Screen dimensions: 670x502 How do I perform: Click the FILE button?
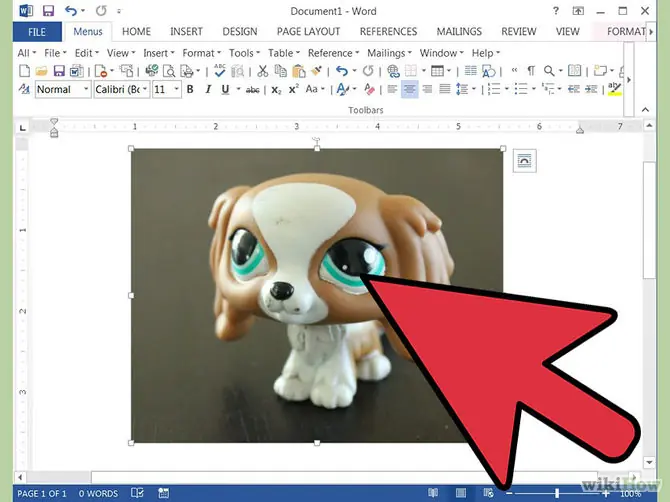37,32
